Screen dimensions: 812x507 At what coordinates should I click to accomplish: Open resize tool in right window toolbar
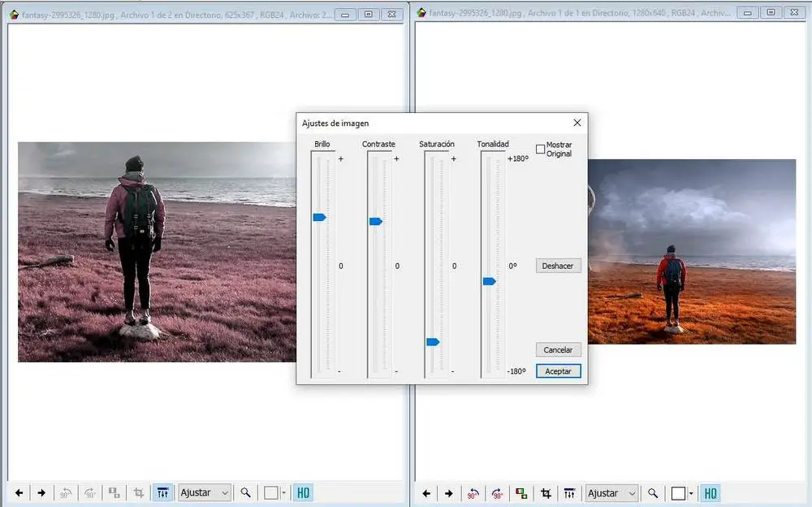coord(521,493)
